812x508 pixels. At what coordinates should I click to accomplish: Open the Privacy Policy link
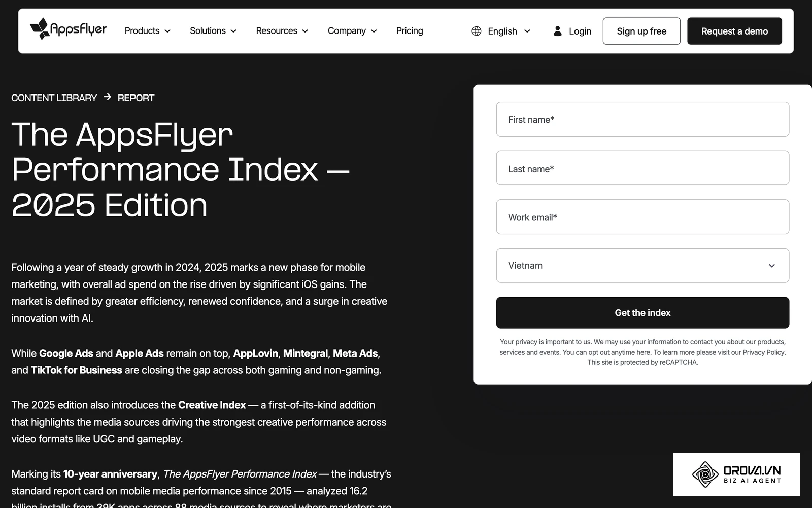pos(763,352)
